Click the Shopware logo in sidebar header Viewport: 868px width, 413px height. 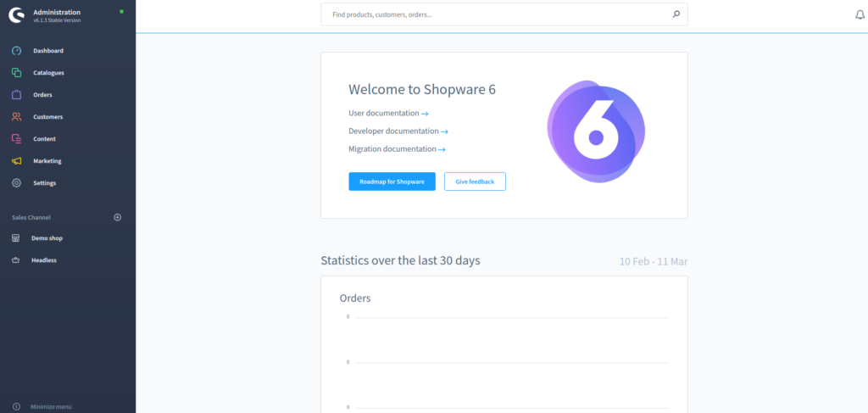tap(17, 15)
